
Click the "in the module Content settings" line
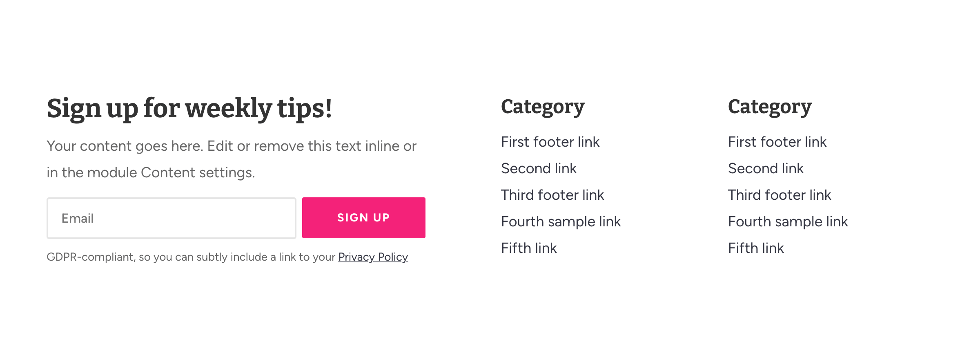[151, 173]
